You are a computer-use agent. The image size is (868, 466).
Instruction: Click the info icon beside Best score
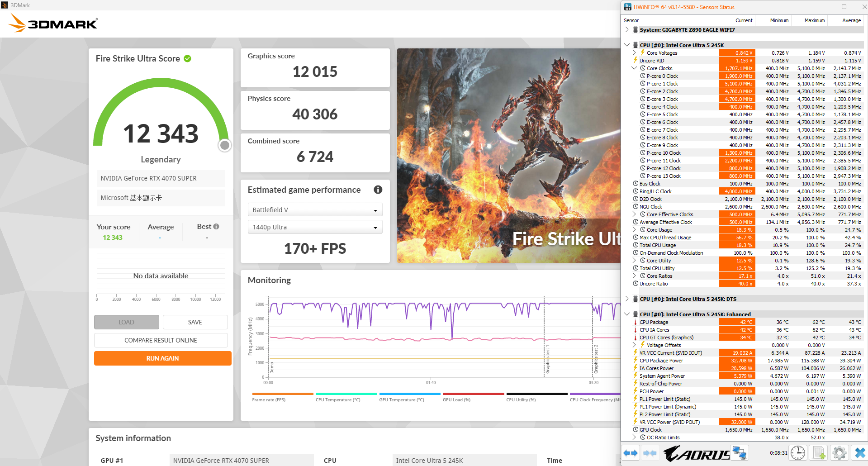click(216, 227)
